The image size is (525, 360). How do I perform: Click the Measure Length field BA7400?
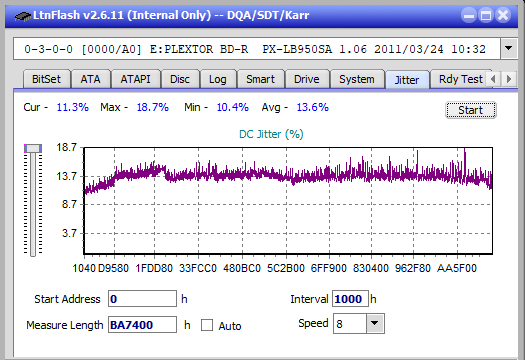142,325
